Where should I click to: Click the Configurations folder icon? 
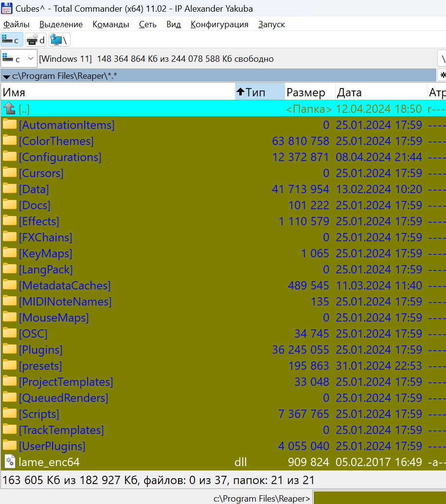tap(10, 157)
